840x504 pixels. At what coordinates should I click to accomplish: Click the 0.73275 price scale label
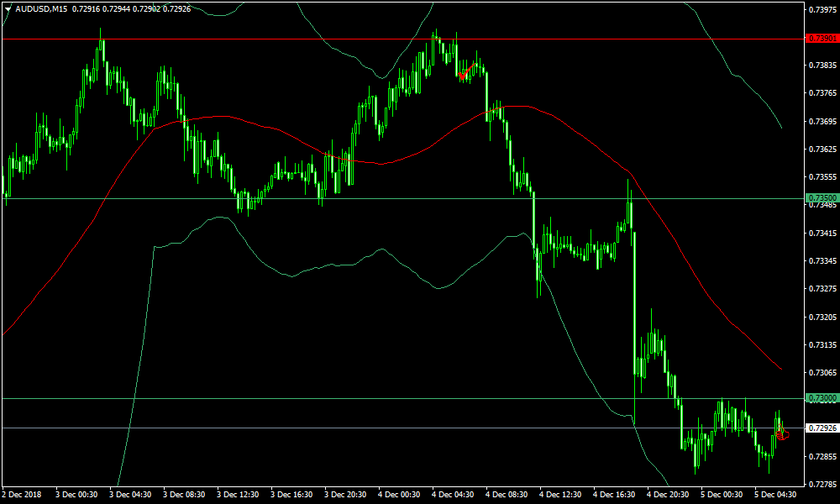click(822, 289)
